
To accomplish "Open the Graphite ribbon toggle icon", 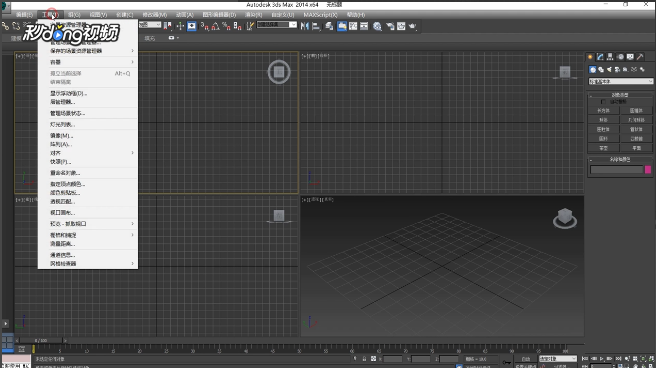I will click(x=342, y=26).
